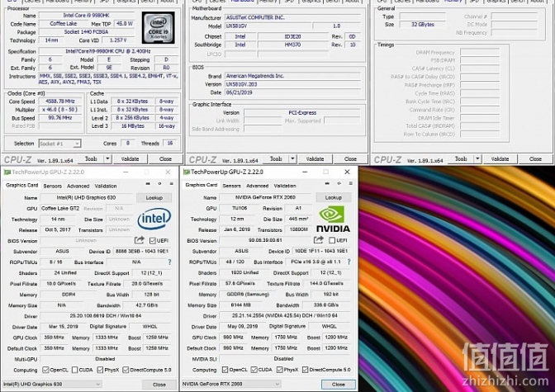Screen dimensions: 555x392
Task: Click the Intel Core i9 badge in CPU-Z
Action: pyautogui.click(x=159, y=27)
